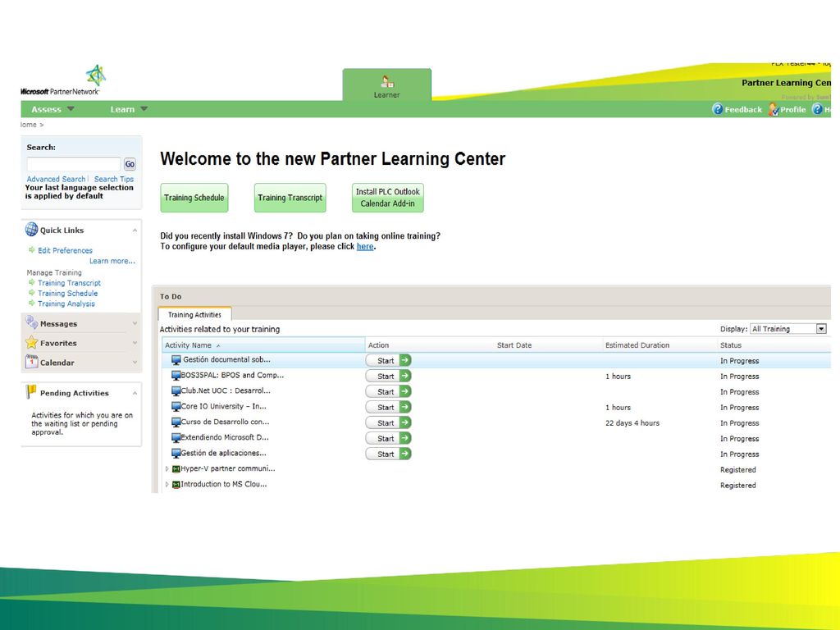
Task: Click the Pending Activities flag icon
Action: (x=31, y=391)
